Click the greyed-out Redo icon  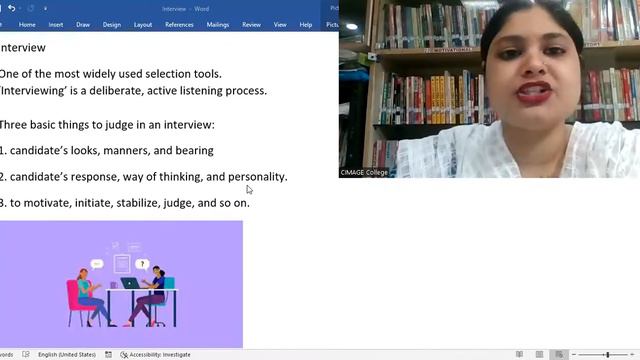point(31,8)
